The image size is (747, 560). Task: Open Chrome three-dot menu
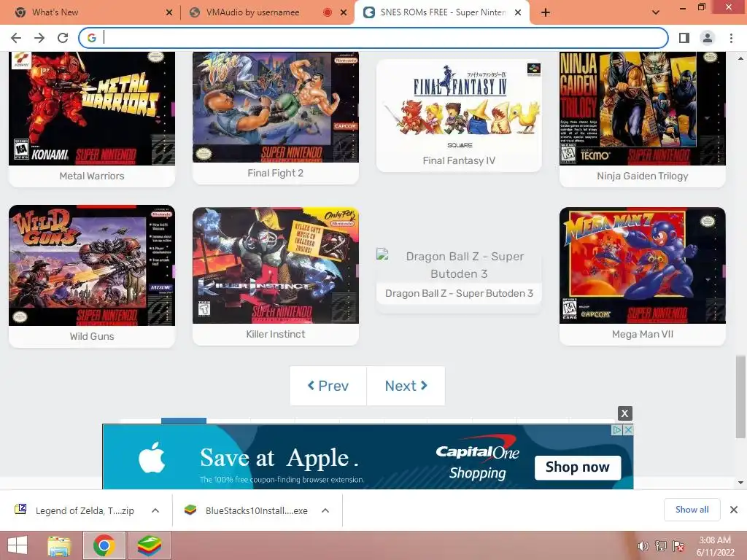coord(731,38)
